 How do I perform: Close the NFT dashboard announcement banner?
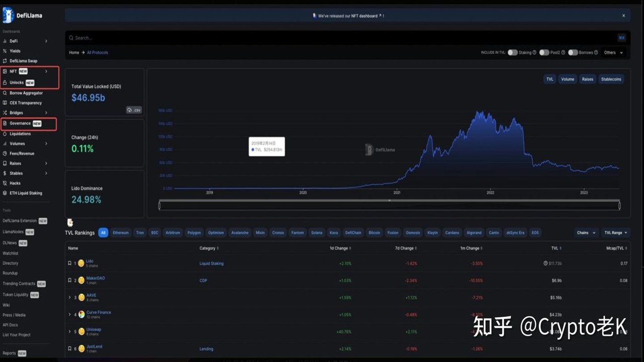[x=623, y=16]
